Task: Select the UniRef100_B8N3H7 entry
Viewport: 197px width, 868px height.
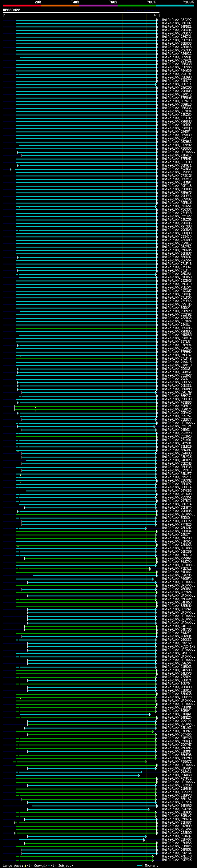Action: point(177,450)
